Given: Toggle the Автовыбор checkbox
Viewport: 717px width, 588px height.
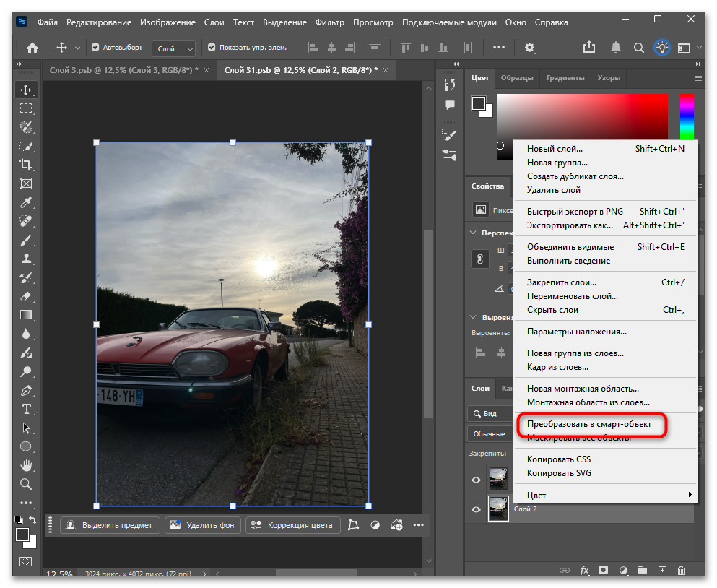Looking at the screenshot, I should point(95,48).
